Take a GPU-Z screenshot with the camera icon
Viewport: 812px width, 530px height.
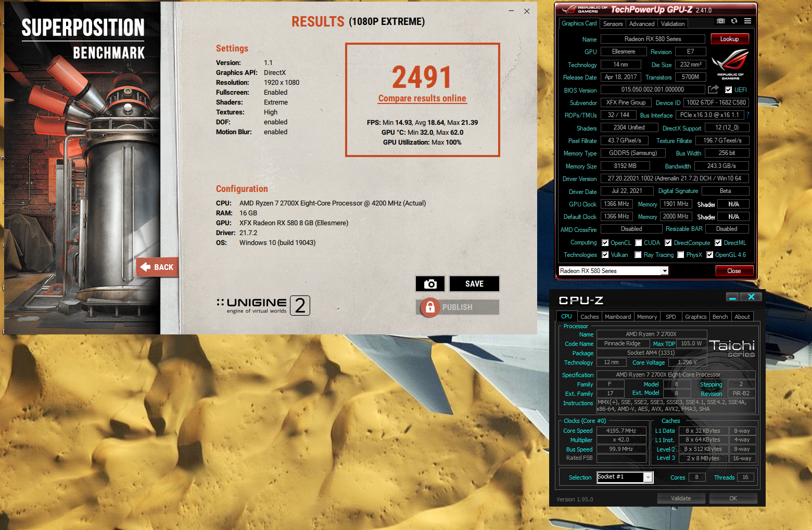coord(721,21)
